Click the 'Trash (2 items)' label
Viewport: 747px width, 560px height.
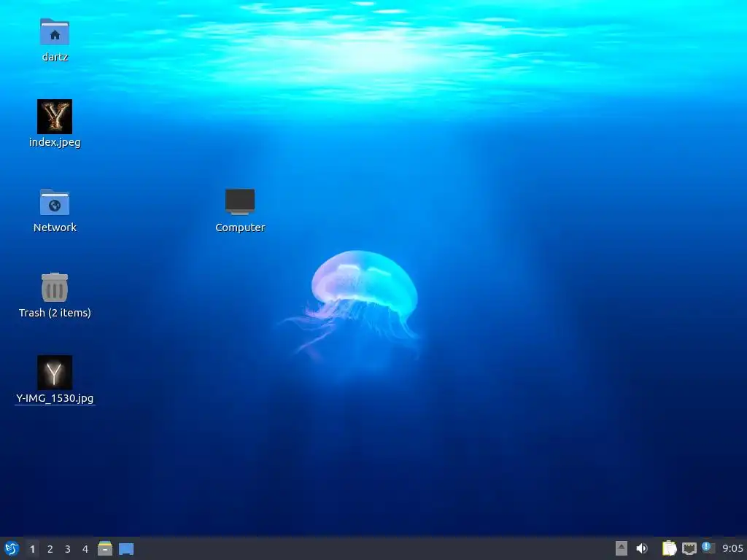pos(55,312)
